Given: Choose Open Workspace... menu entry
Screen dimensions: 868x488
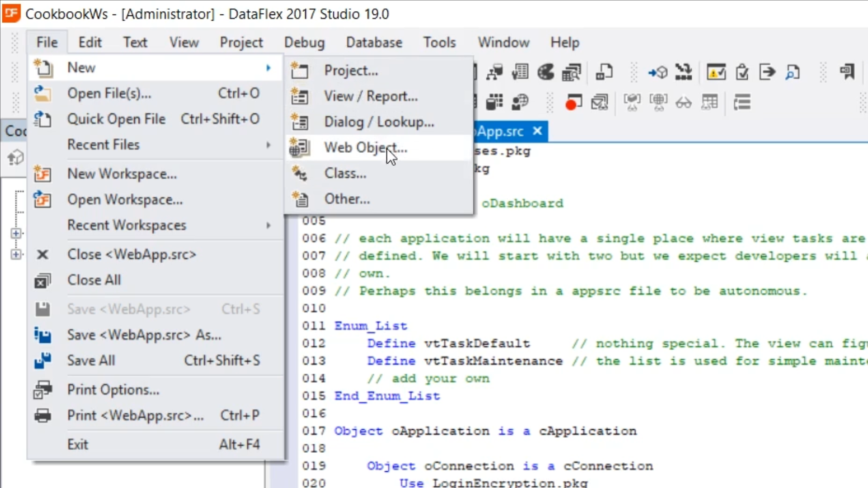Looking at the screenshot, I should 125,199.
